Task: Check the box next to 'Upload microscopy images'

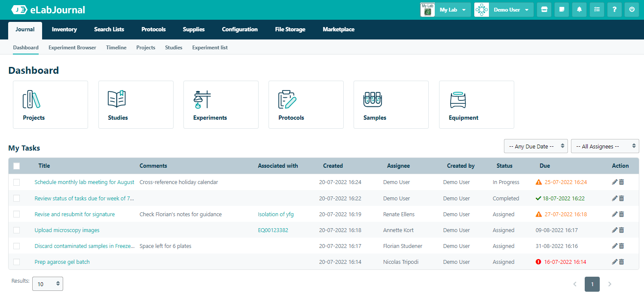Action: (x=16, y=230)
